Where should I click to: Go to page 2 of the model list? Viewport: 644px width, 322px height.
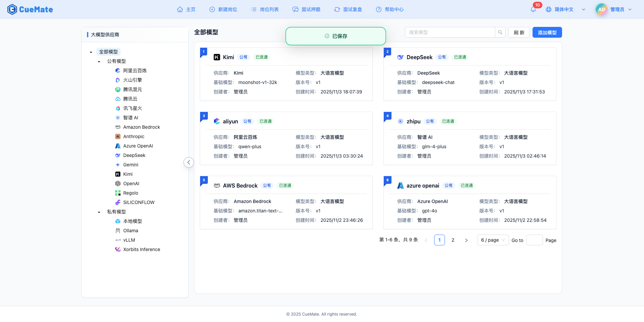[x=453, y=240]
